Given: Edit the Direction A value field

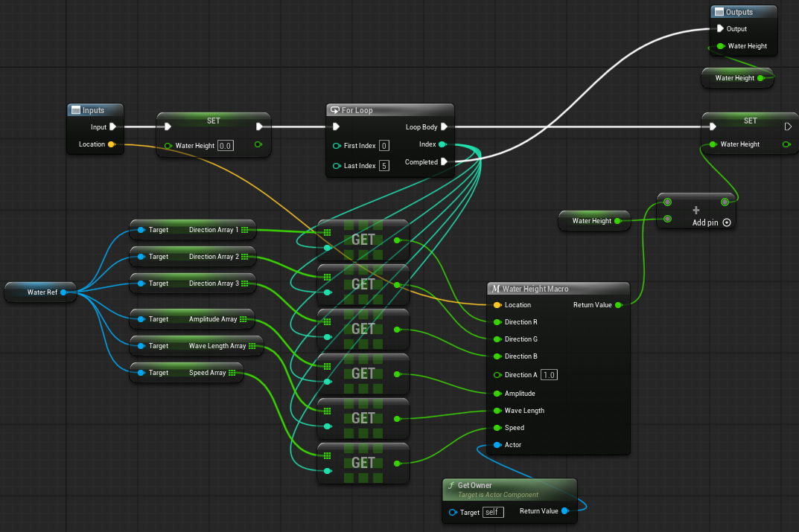Looking at the screenshot, I should click(549, 375).
